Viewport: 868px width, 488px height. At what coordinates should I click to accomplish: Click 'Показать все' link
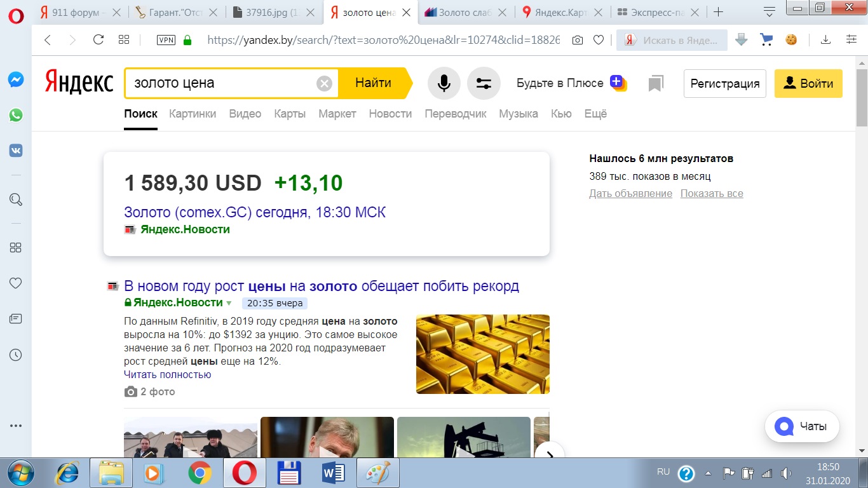[x=712, y=193]
